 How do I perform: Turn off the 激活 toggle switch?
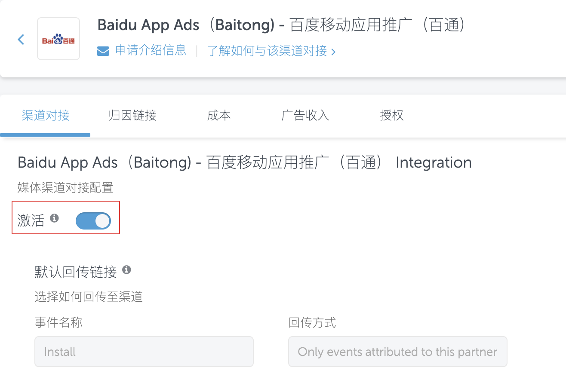pos(93,221)
